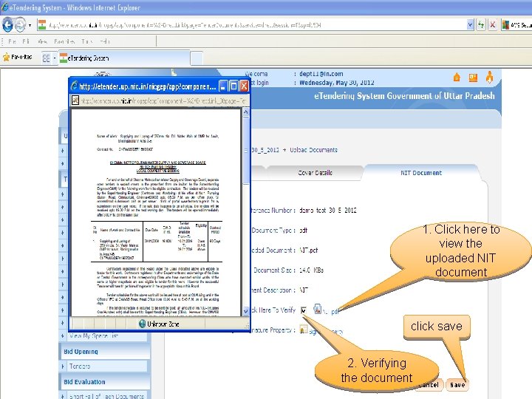Open the tab list dropdown arrow
The height and width of the screenshot is (399, 532).
pos(54,58)
